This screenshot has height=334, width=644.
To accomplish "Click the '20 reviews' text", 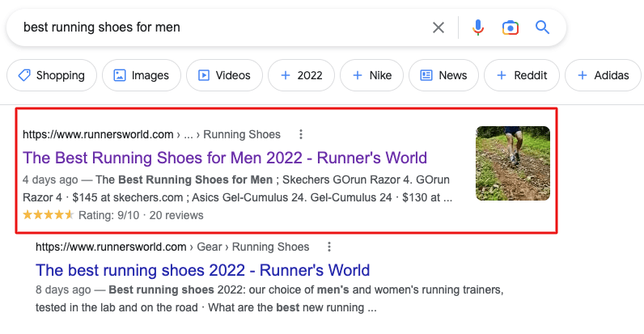I will pos(176,215).
